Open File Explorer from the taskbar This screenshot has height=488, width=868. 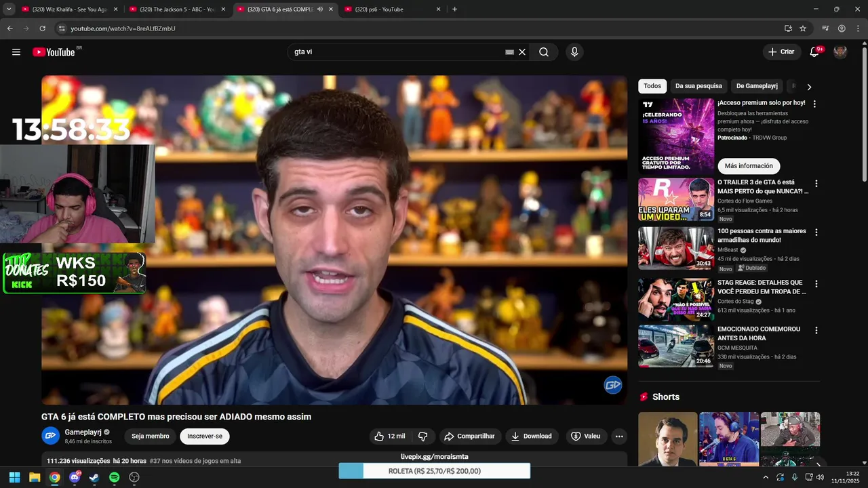[x=35, y=477]
